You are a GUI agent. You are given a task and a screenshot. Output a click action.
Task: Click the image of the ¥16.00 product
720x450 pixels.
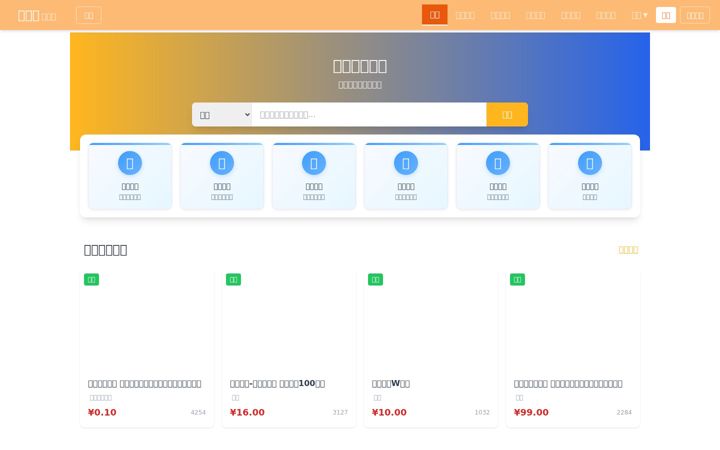(288, 321)
